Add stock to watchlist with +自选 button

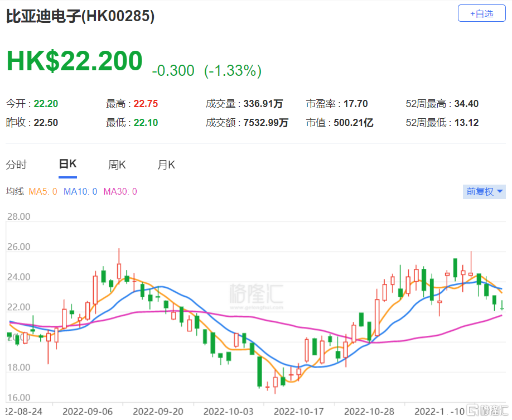[482, 13]
